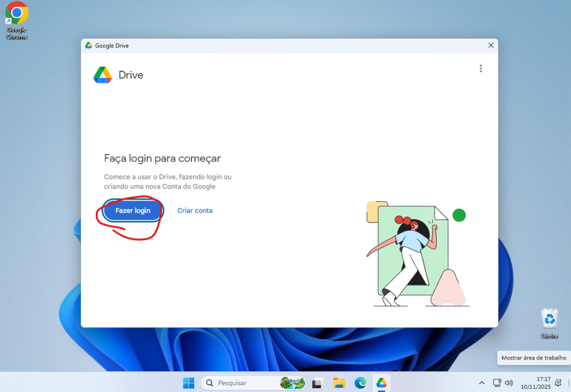Viewport: 571px width, 392px height.
Task: Open the volume speaker control in the tray
Action: coord(509,383)
